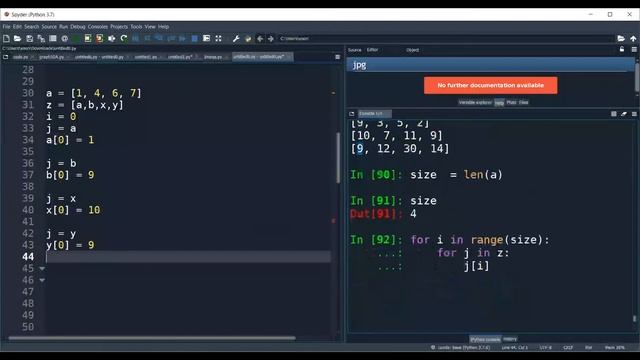The image size is (640, 360).
Task: Open the Consoles menu
Action: click(98, 27)
